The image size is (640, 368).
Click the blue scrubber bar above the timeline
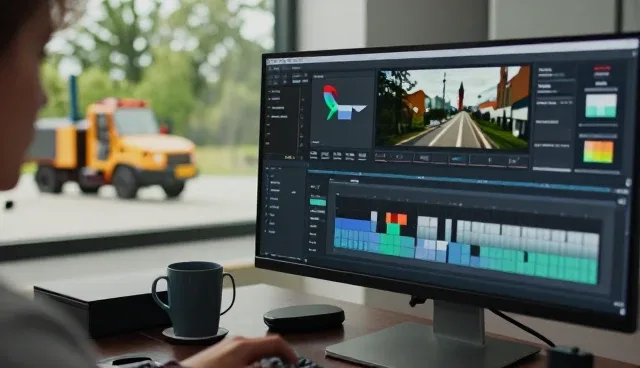click(x=461, y=180)
